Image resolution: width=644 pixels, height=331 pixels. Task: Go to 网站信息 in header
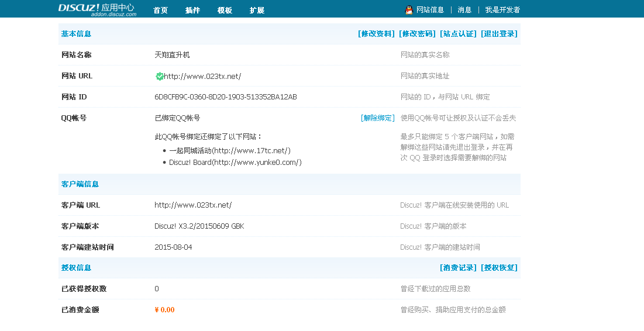point(430,10)
